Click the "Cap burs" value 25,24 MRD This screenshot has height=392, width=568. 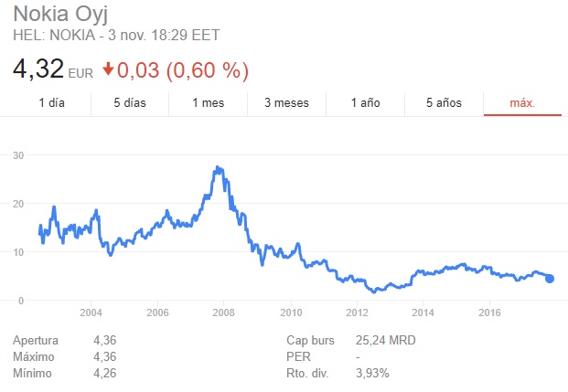click(x=388, y=341)
